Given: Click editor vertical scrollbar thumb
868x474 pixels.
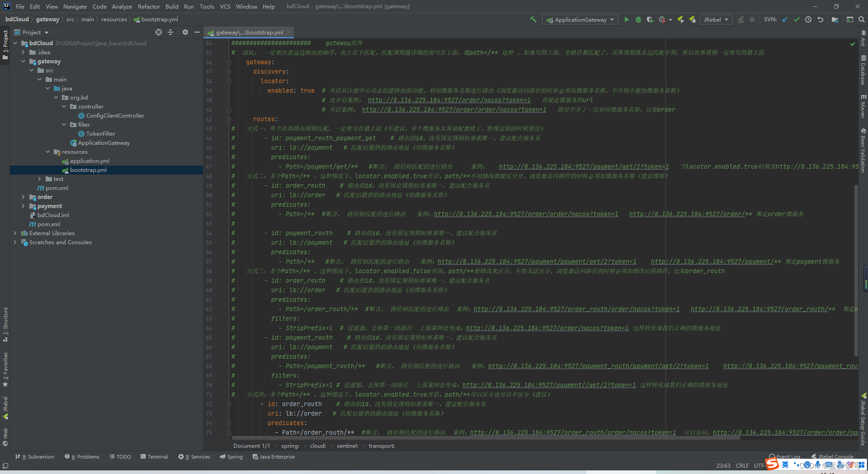Looking at the screenshot, I should (856, 270).
